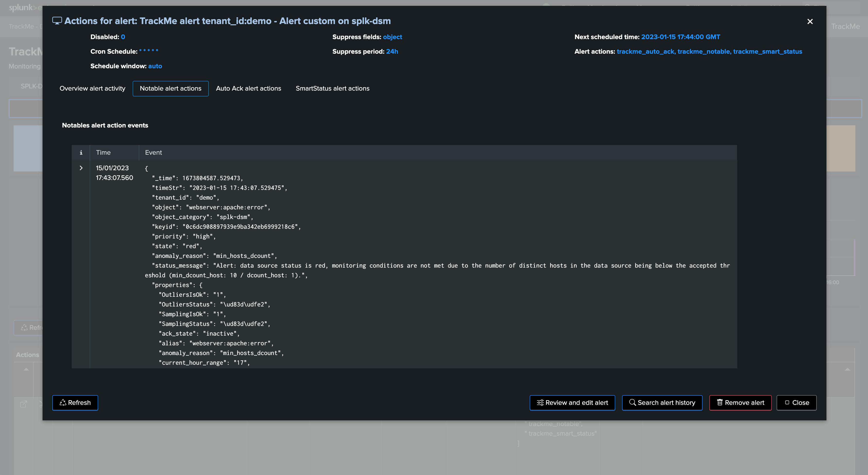The image size is (868, 475).
Task: Click the Disabled value 0
Action: 123,37
